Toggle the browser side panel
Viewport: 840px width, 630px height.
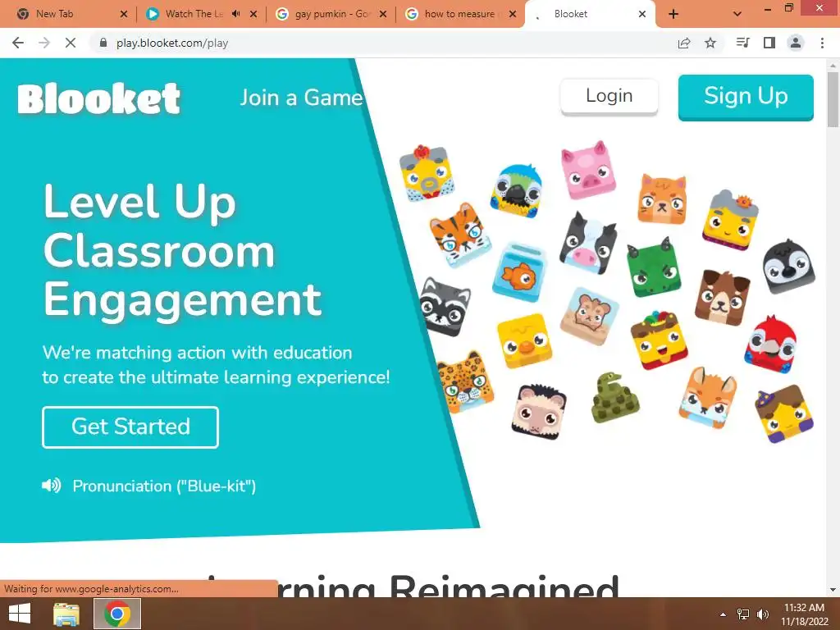point(769,43)
